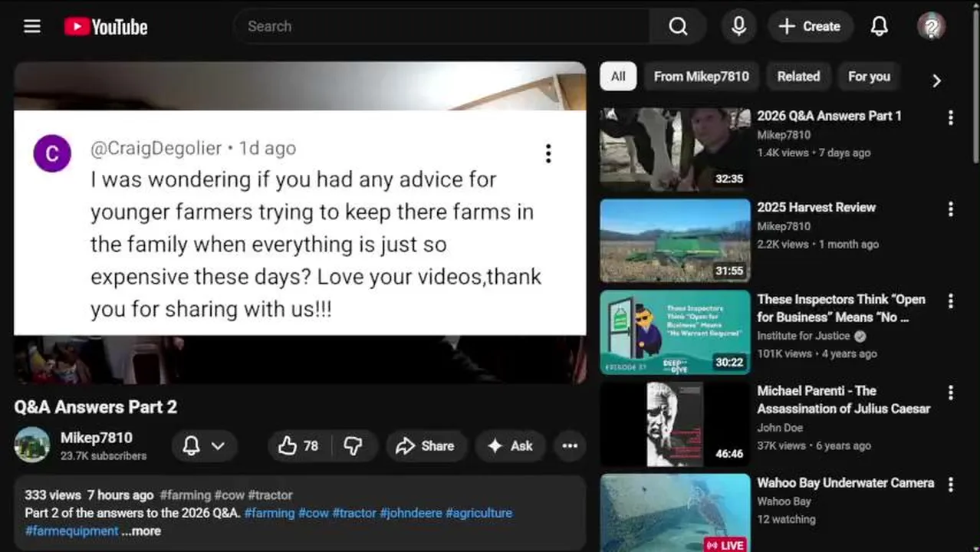Open more actions ellipsis under video
The image size is (980, 552).
tap(570, 446)
